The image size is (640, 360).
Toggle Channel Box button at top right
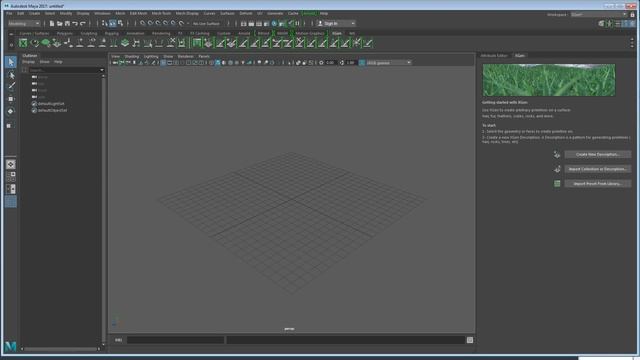(x=633, y=24)
